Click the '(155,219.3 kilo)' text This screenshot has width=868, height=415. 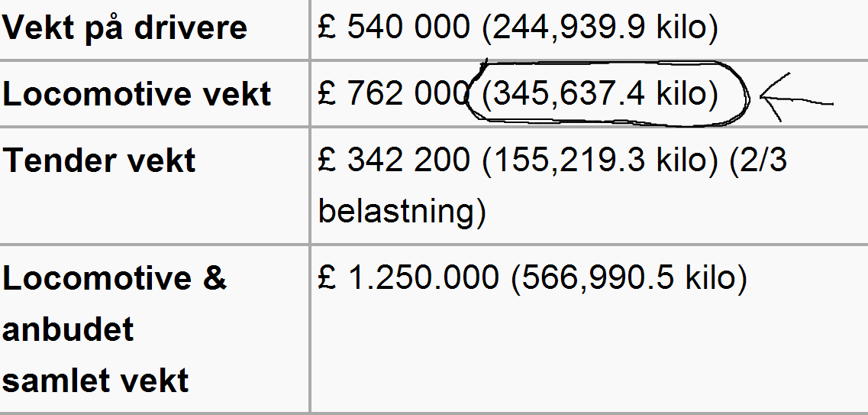point(600,160)
